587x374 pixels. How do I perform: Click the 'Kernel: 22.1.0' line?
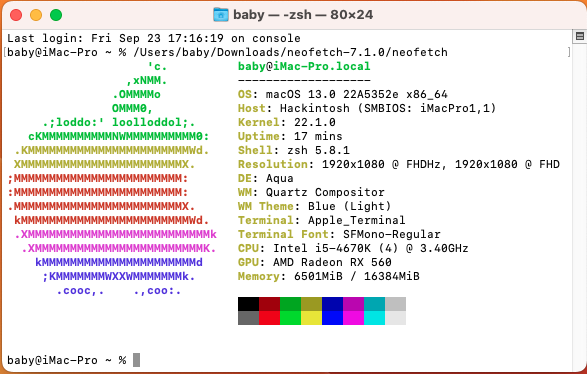pos(287,122)
